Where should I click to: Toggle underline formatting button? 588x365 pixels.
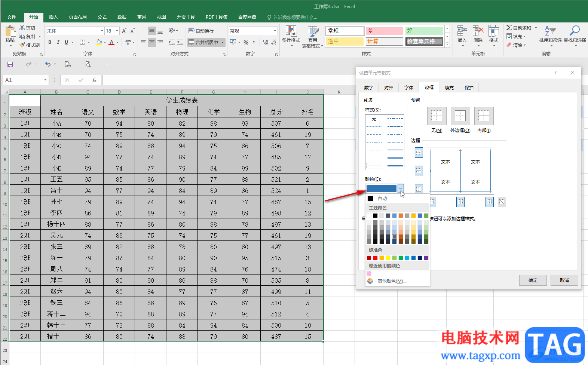[x=66, y=42]
